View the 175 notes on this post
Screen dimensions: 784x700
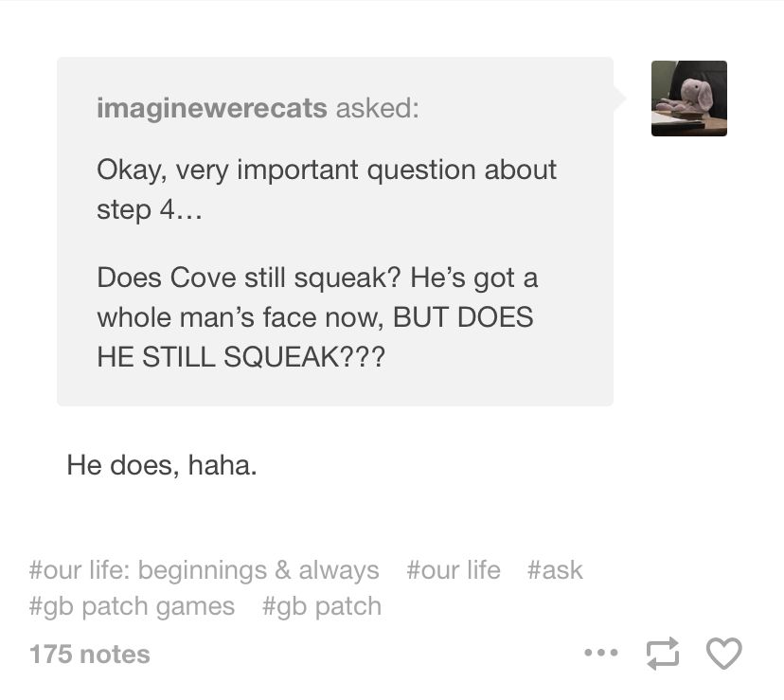[x=90, y=654]
